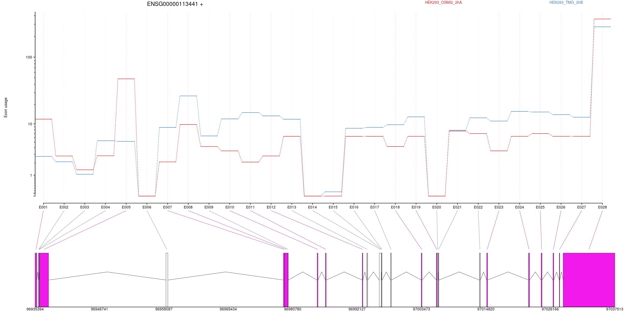Screen dimensions: 644x322
Task: Click exon label E018
Action: (x=395, y=207)
